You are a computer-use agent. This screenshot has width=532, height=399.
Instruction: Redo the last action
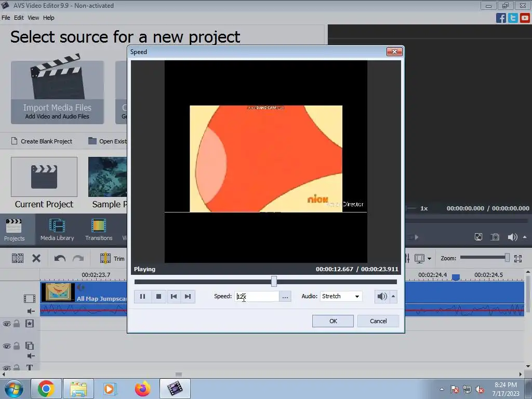click(78, 259)
